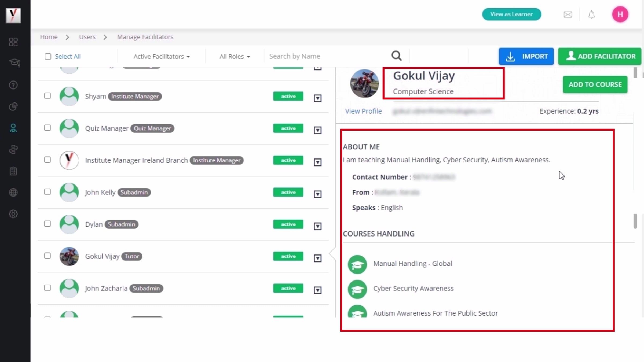Click into the Search by Name field
Viewport: 644px width, 362px height.
coord(327,56)
